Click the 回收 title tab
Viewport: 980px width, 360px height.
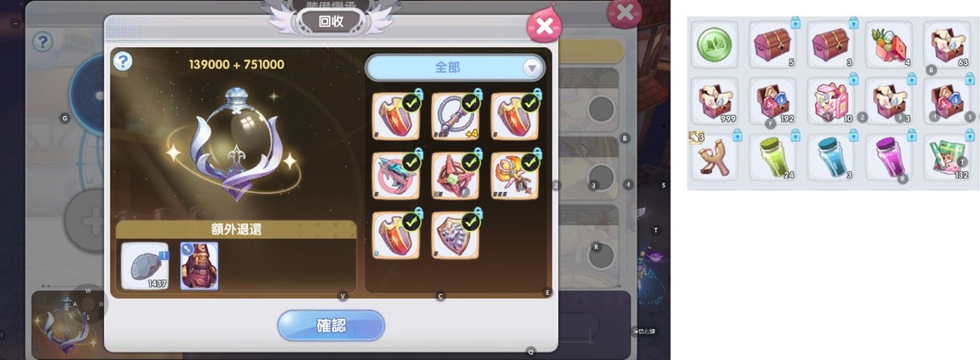tap(331, 21)
